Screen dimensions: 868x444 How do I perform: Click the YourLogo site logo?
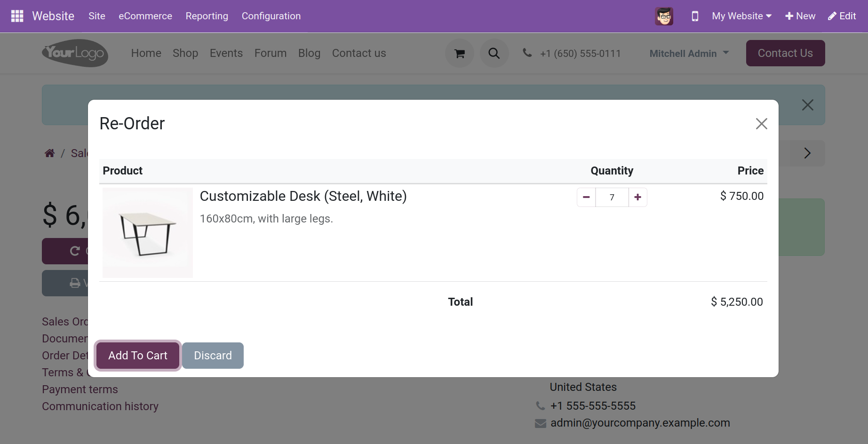pyautogui.click(x=75, y=53)
